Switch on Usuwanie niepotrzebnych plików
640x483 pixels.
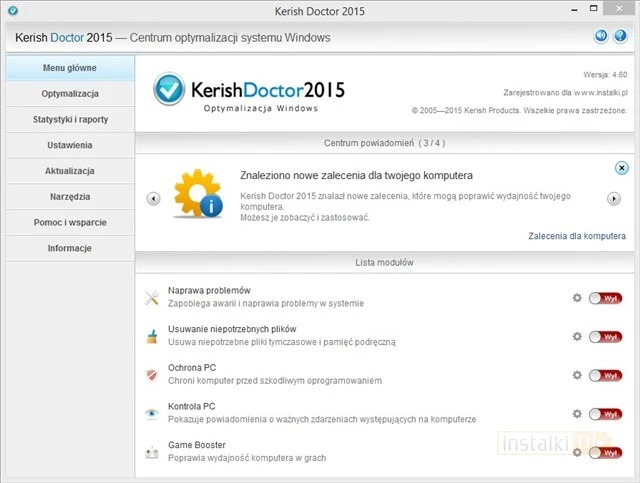click(604, 336)
